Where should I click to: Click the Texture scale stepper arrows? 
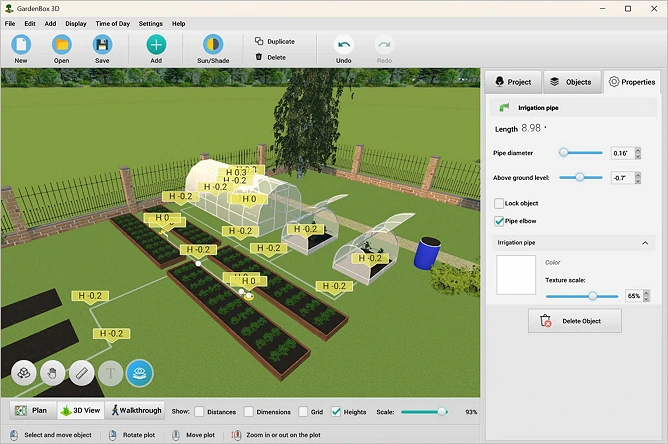point(646,296)
